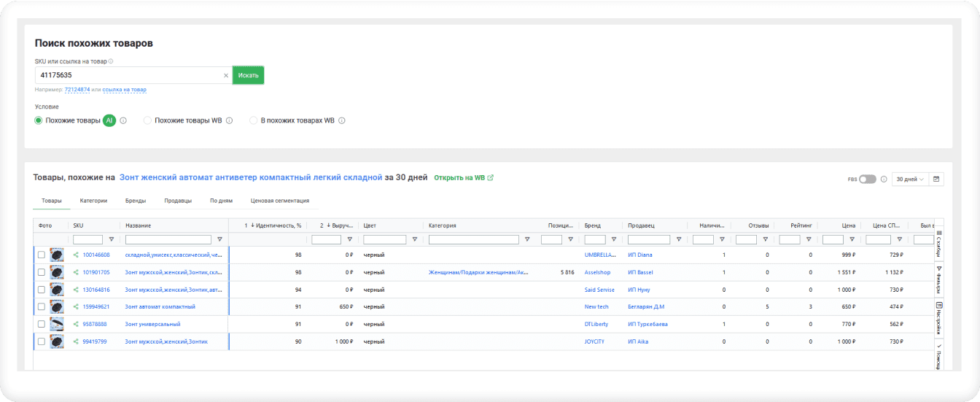
Task: Click info icon beside Похожие товары WB
Action: coord(230,121)
